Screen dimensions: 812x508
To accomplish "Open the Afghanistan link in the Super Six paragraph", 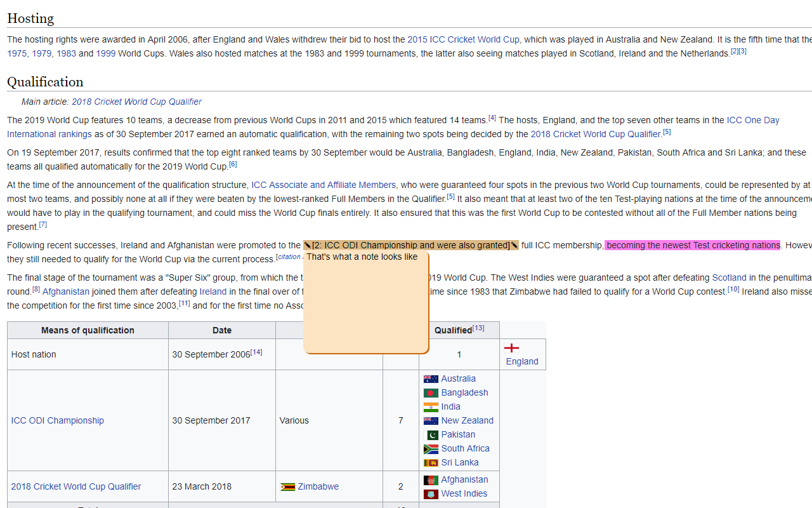I will pyautogui.click(x=67, y=291).
